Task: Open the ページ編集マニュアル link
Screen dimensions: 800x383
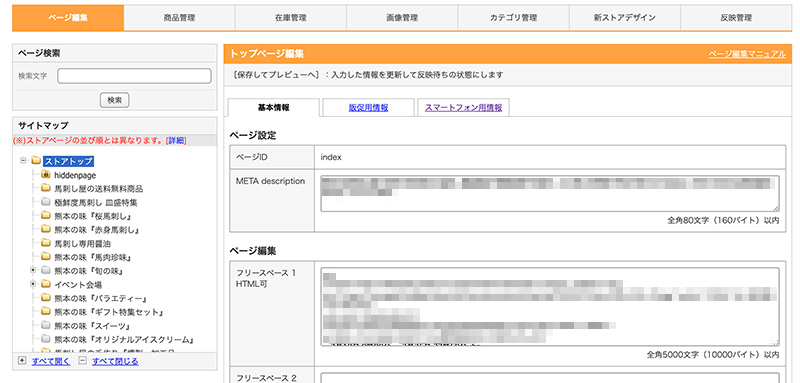Action: pos(747,54)
